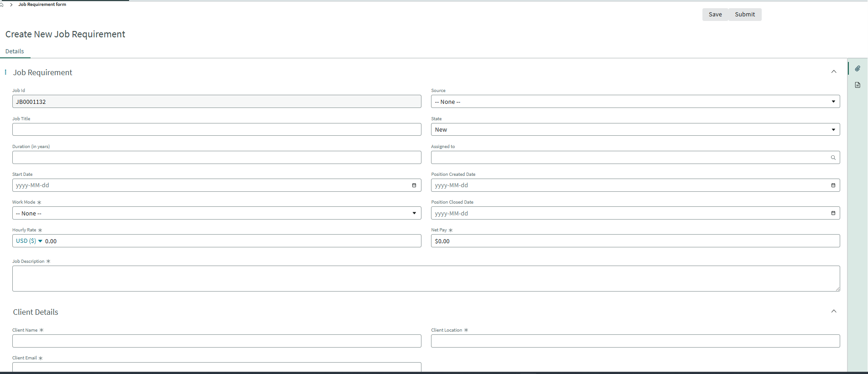The image size is (868, 374).
Task: Click the Job Id field JB0001132
Action: pos(217,102)
